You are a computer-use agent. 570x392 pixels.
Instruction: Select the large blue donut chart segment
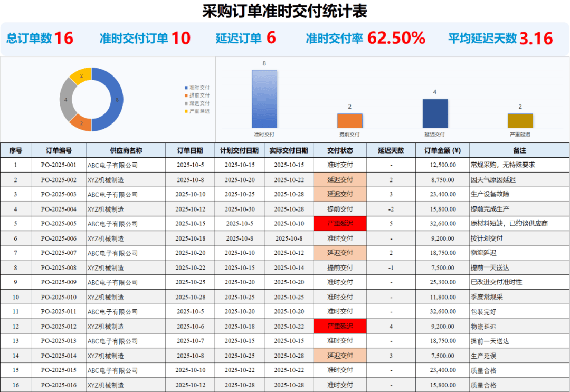113,99
